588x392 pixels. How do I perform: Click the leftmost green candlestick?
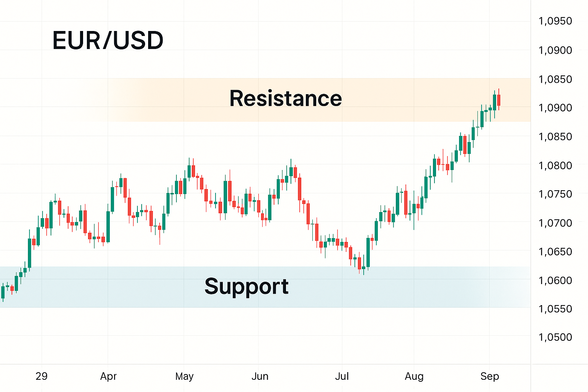point(3,292)
